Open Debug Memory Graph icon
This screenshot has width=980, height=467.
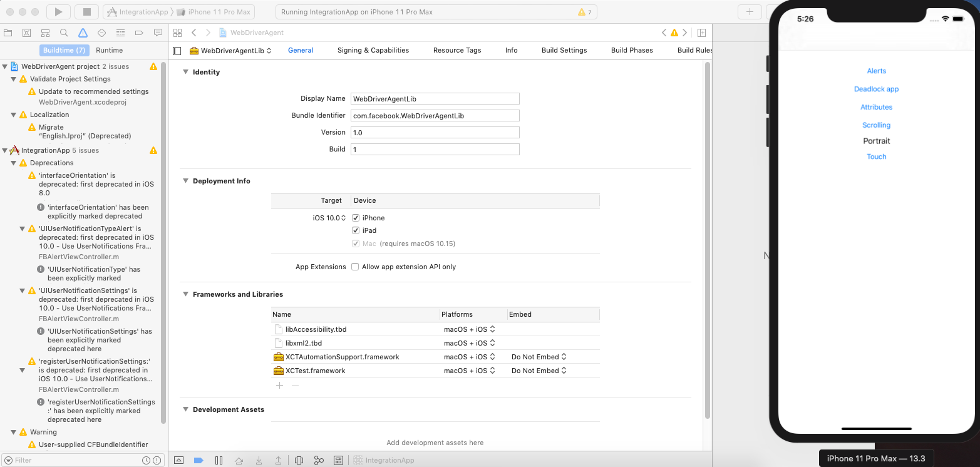point(319,460)
